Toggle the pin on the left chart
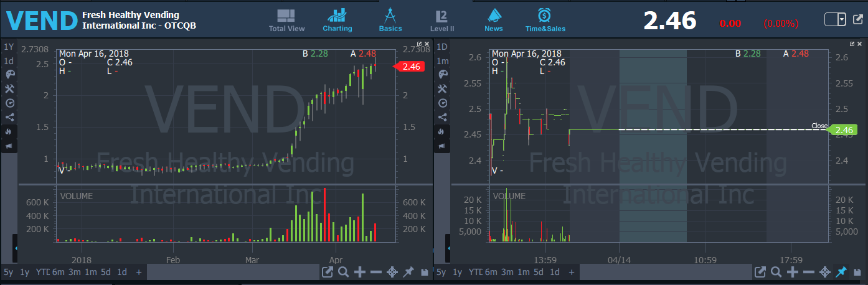This screenshot has width=868, height=285. (408, 272)
